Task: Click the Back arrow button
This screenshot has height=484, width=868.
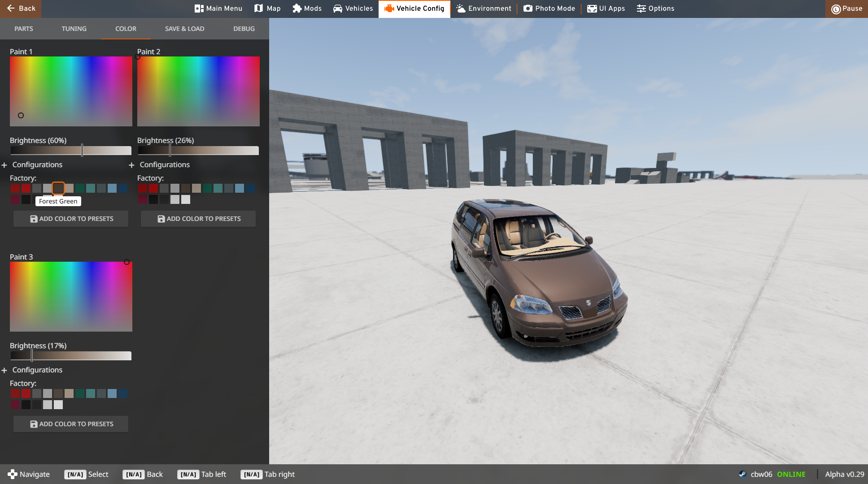Action: pos(21,9)
